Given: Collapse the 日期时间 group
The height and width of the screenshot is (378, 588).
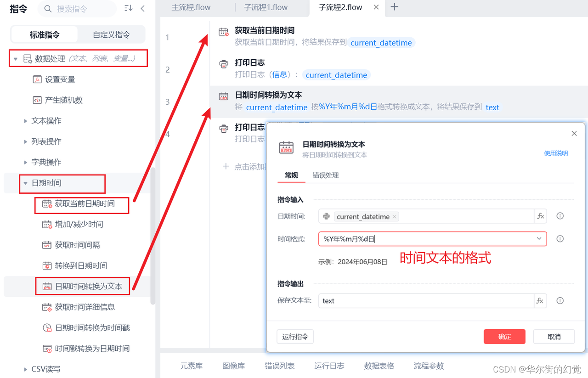Looking at the screenshot, I should tap(26, 183).
